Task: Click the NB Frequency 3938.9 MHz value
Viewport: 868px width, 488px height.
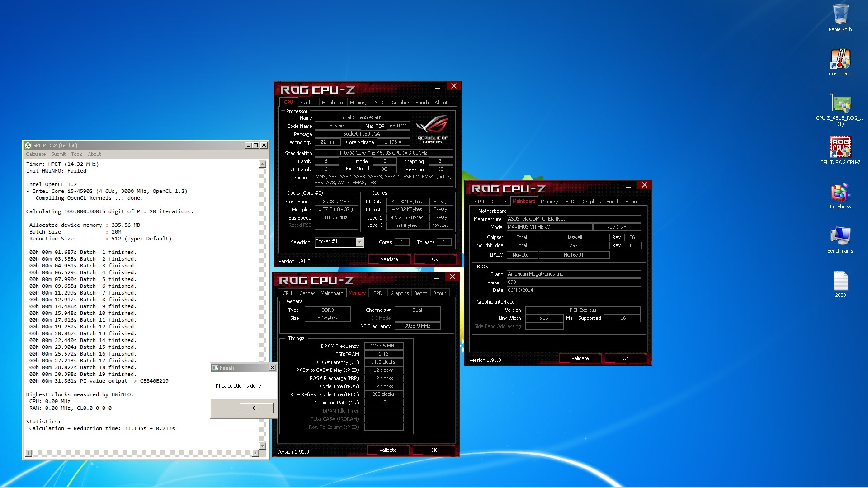Action: coord(417,326)
